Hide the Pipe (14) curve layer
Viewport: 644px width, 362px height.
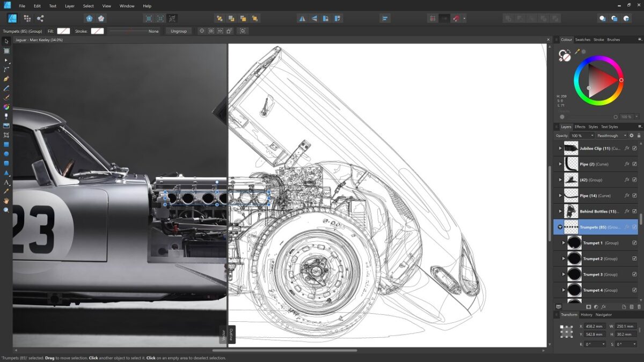pos(634,196)
